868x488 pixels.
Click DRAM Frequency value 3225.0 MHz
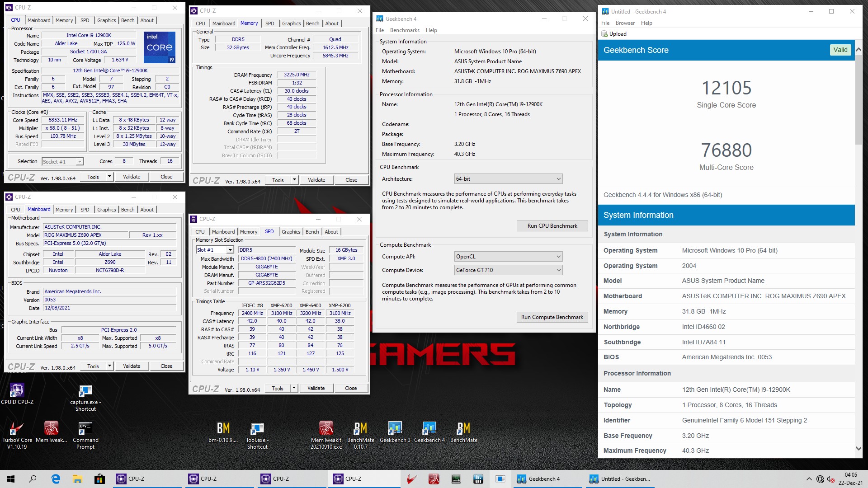[x=297, y=75]
